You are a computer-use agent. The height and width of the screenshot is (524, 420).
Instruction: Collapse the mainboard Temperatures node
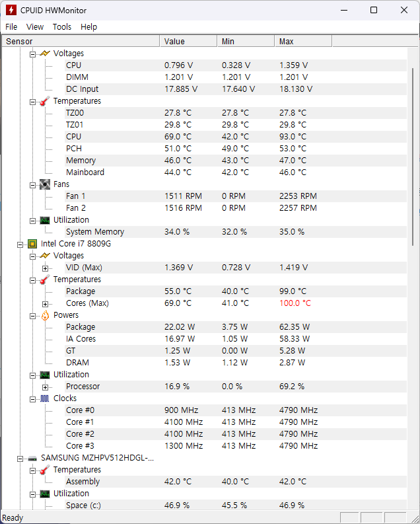click(x=33, y=102)
